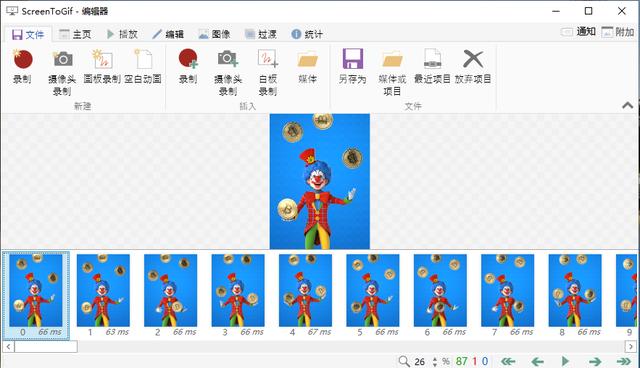Viewport: 640px width, 368px height.
Task: Select frame 4 thumbnail at 67 ms
Action: click(305, 295)
